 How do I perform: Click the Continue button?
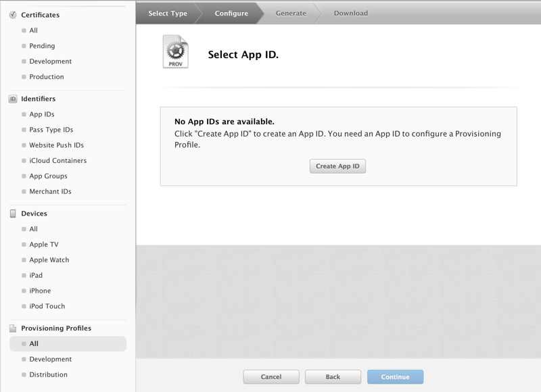tap(396, 377)
